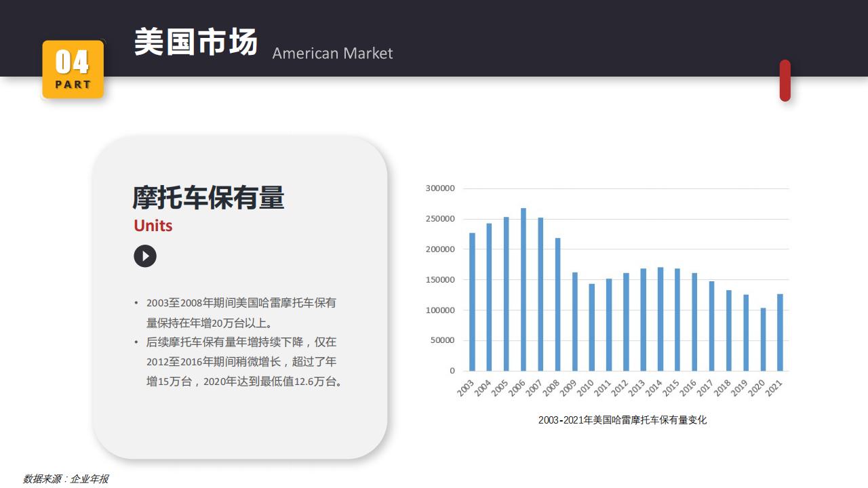Click the bullet starting with 后续摩托车保有量

click(x=239, y=362)
